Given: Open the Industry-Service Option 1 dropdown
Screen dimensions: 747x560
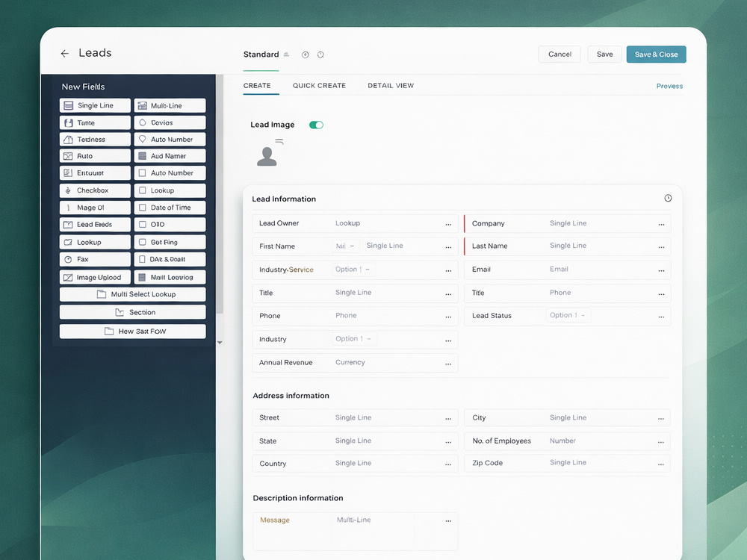Looking at the screenshot, I should 353,270.
